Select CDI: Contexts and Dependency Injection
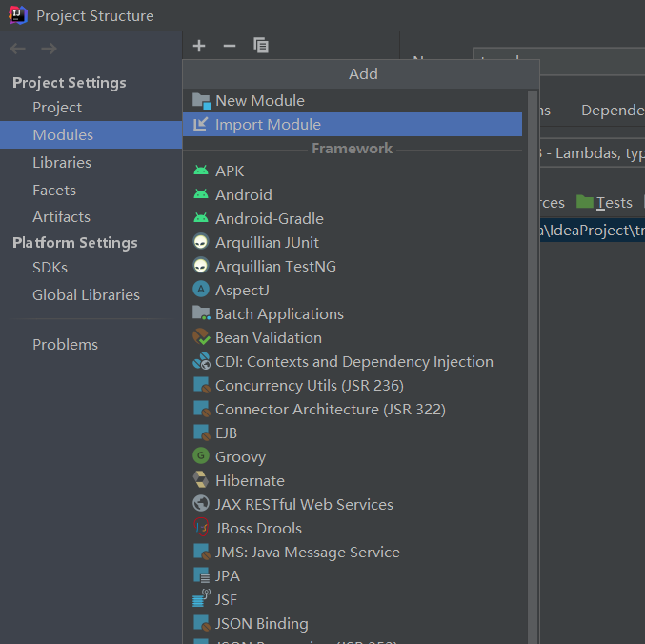The height and width of the screenshot is (644, 645). point(353,361)
